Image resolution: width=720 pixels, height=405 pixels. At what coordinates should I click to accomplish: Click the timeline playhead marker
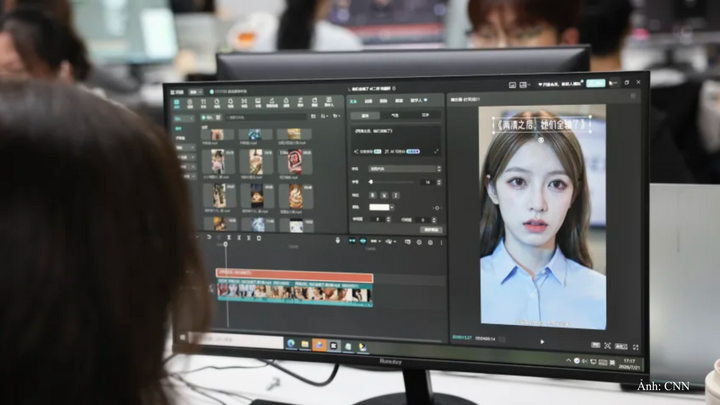tap(225, 244)
